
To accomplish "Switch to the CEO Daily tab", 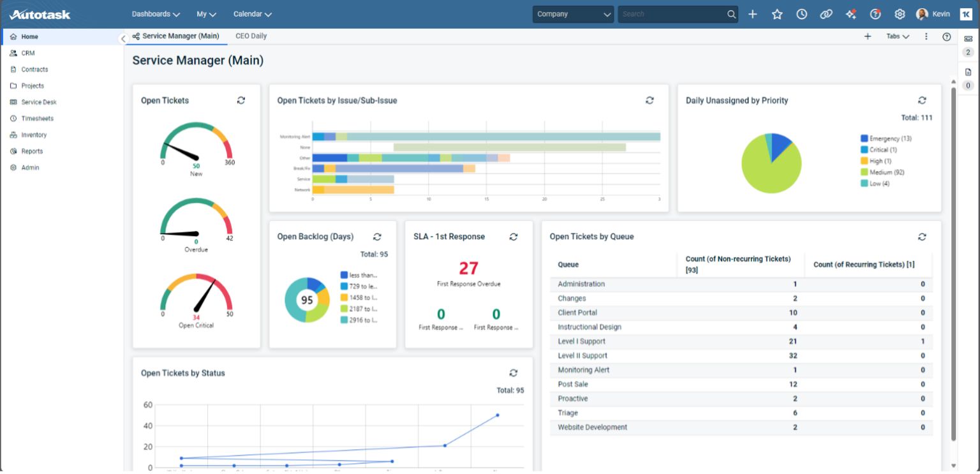I will point(251,36).
